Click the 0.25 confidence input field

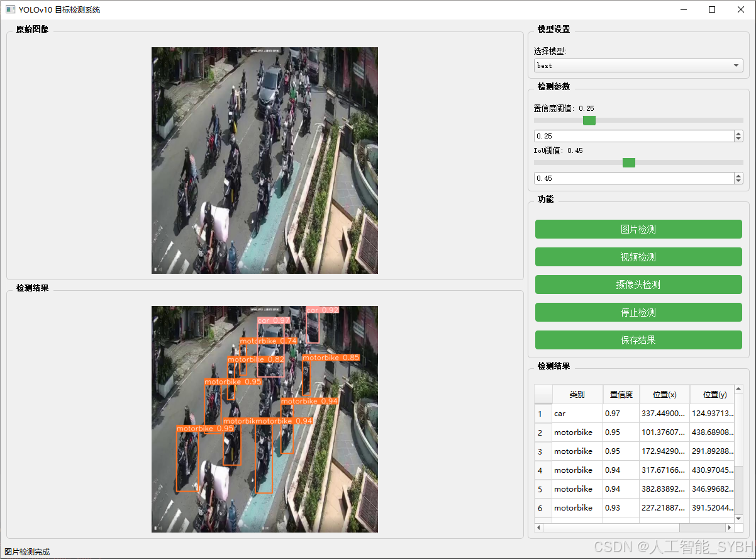click(629, 136)
